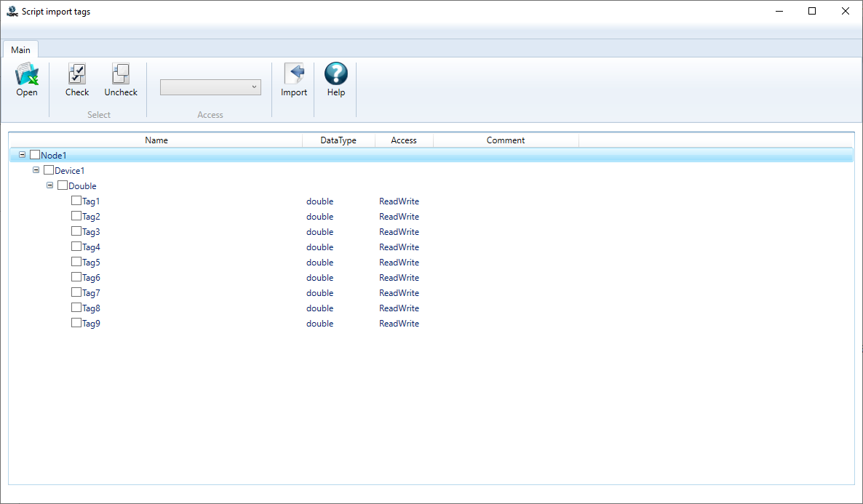Check the Tag2 checkbox
Viewport: 863px width, 504px height.
coord(76,216)
